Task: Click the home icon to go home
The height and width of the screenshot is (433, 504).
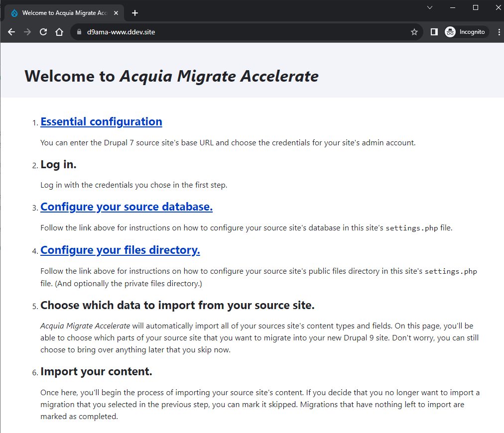Action: tap(59, 31)
